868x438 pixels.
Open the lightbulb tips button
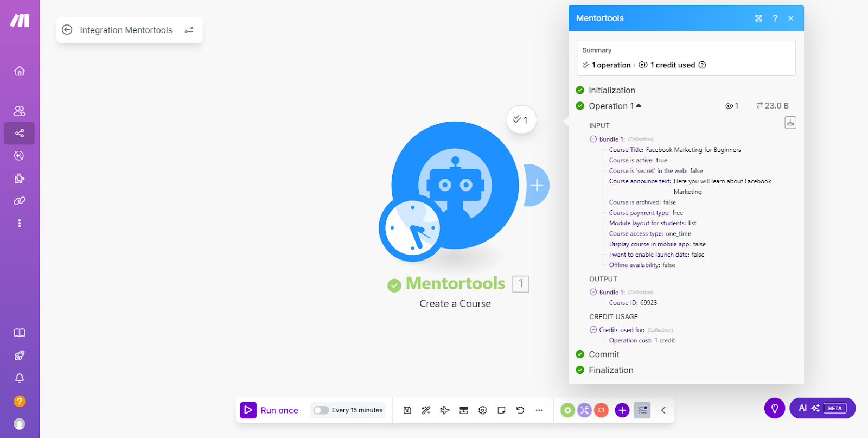coord(775,408)
